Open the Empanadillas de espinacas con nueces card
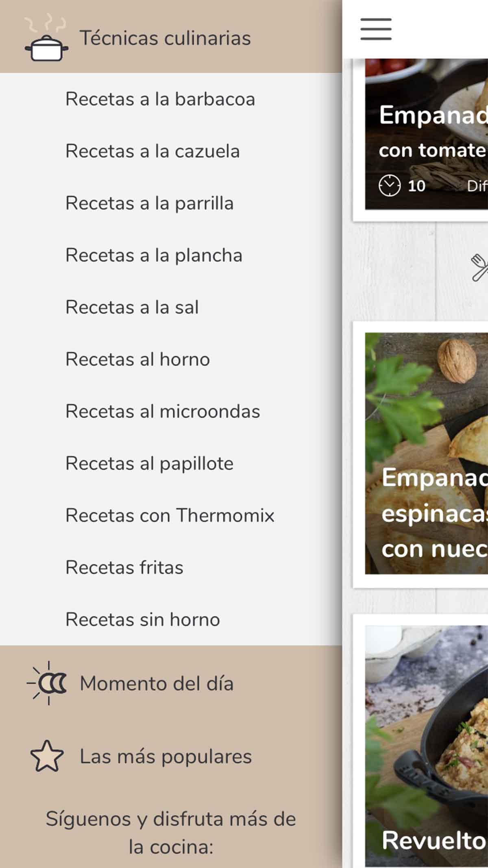The image size is (488, 868). [420, 454]
